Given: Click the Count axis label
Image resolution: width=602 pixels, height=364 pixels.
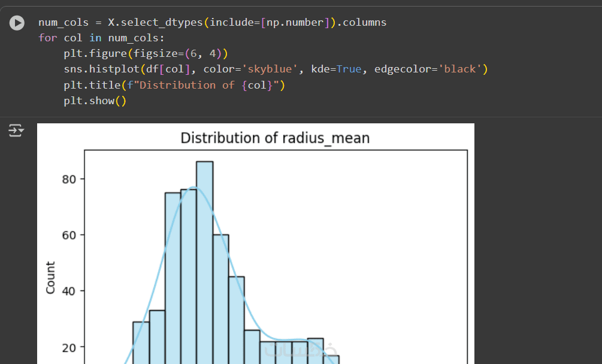Looking at the screenshot, I should 50,278.
